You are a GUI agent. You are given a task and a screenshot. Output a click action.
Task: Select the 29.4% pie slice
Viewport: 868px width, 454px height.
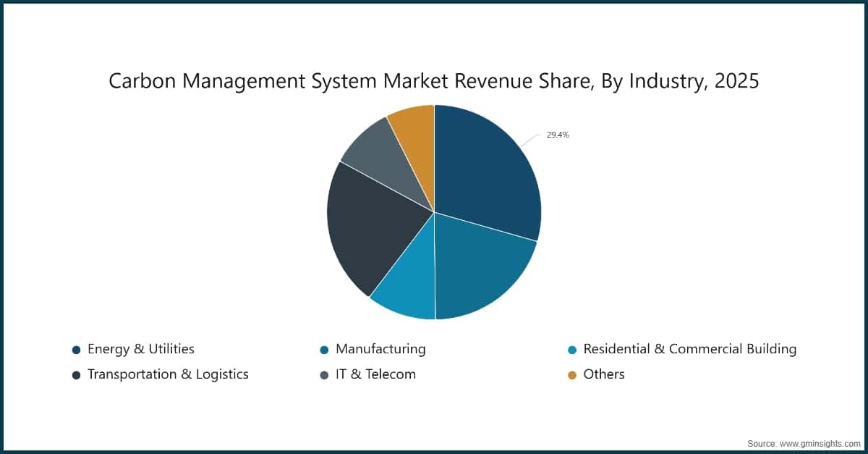[488, 174]
